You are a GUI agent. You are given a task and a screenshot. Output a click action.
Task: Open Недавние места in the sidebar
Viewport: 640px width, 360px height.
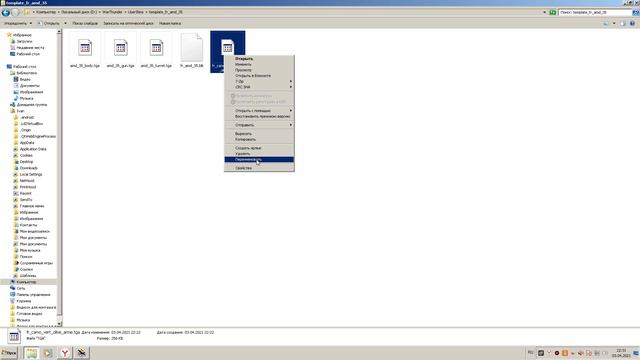pyautogui.click(x=30, y=48)
